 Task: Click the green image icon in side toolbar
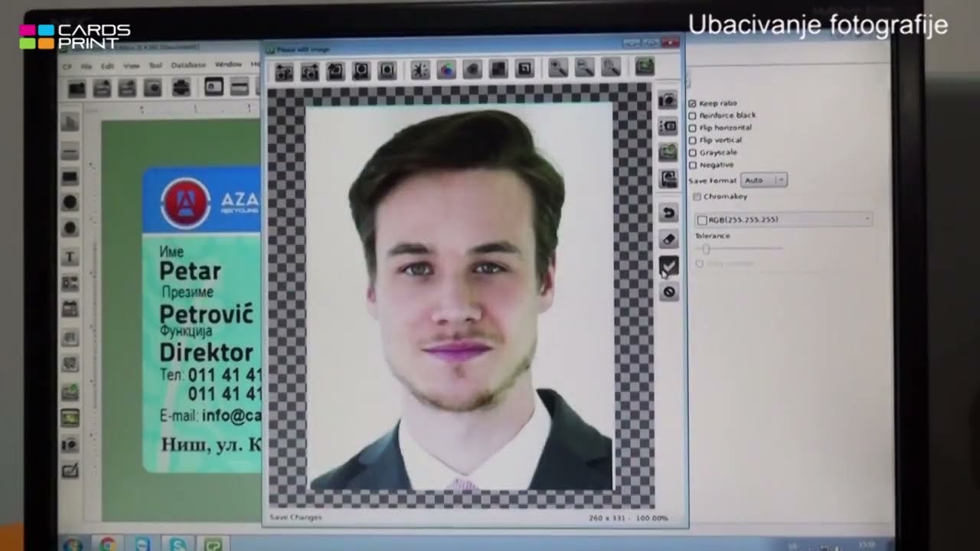click(668, 152)
